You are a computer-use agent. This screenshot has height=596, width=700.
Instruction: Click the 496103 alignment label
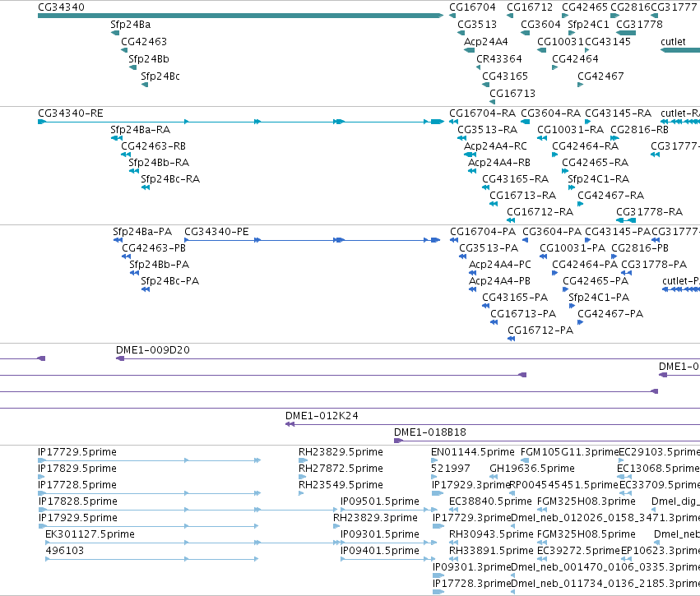click(x=64, y=551)
